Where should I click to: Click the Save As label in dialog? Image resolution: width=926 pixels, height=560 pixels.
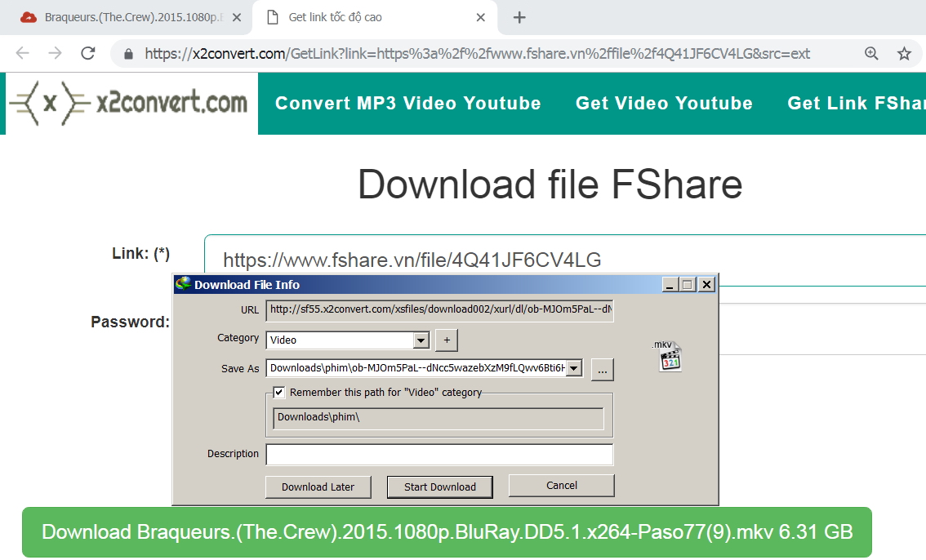[x=240, y=369]
